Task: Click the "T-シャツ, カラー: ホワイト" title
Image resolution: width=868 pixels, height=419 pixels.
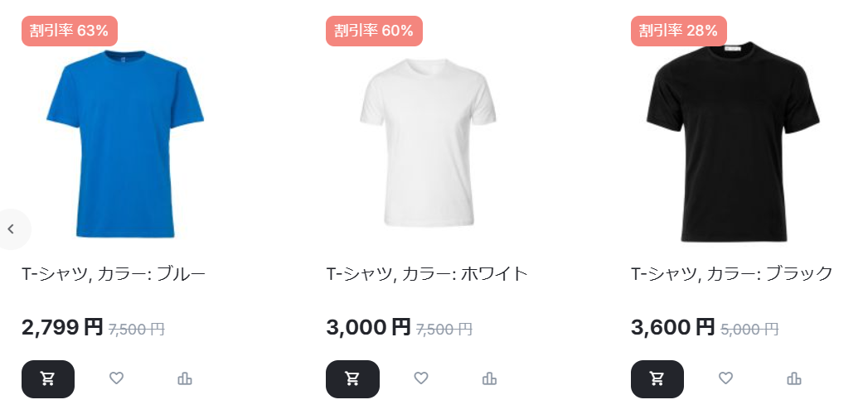Action: click(x=427, y=274)
